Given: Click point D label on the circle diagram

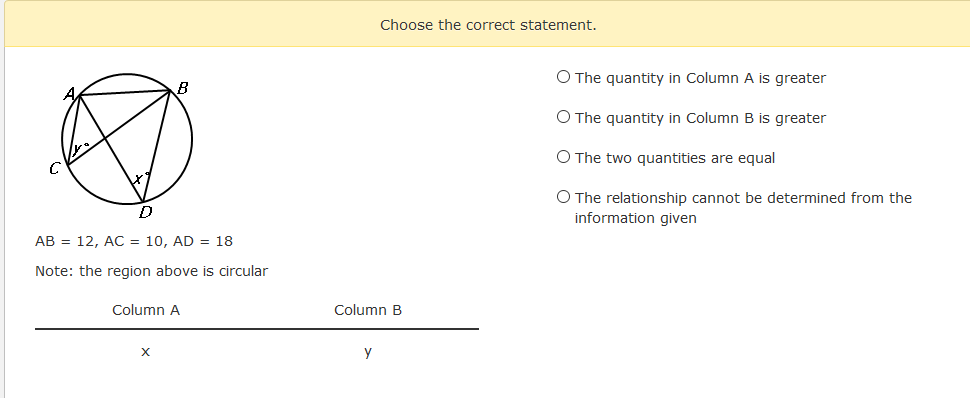Looking at the screenshot, I should (145, 212).
